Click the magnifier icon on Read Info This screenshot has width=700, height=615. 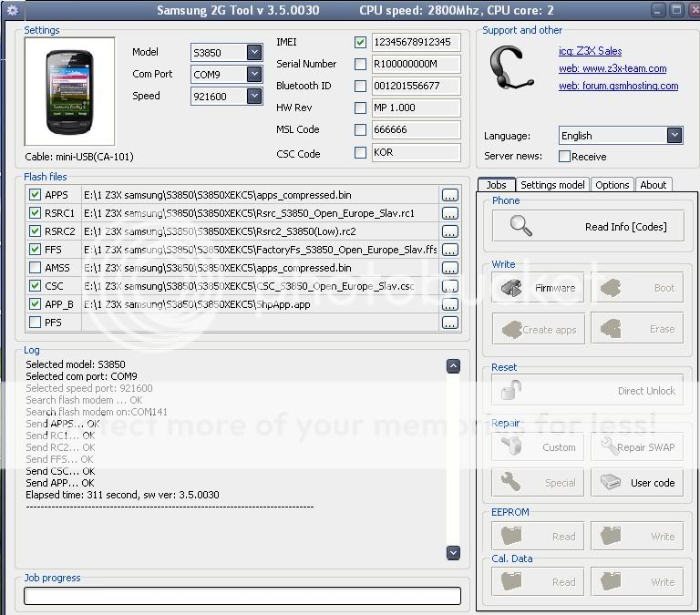point(520,226)
